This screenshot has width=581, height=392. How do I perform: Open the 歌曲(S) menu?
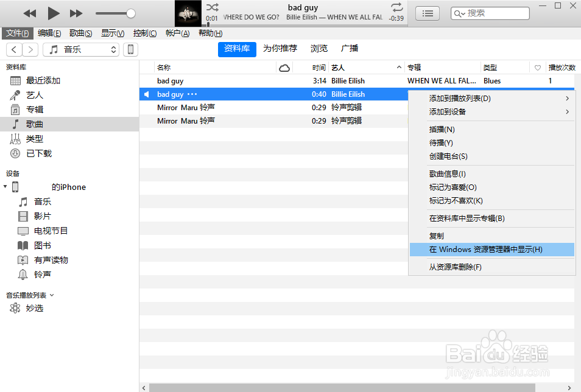[x=80, y=33]
